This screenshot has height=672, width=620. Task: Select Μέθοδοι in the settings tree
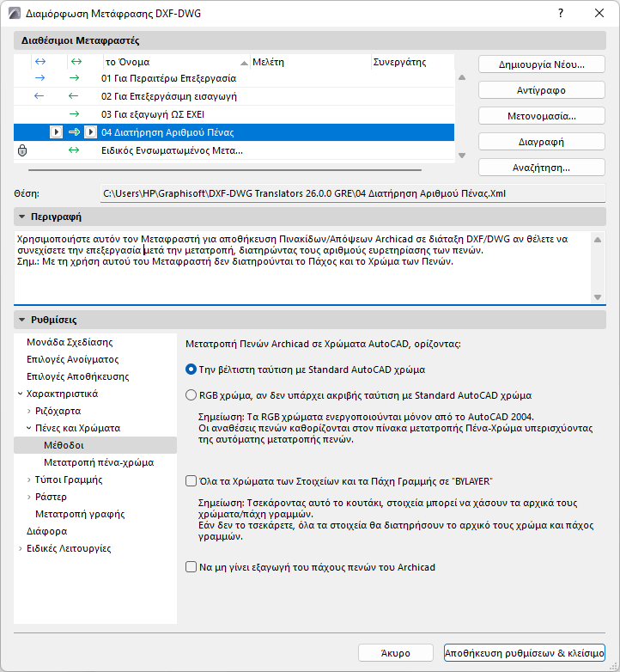coord(95,445)
